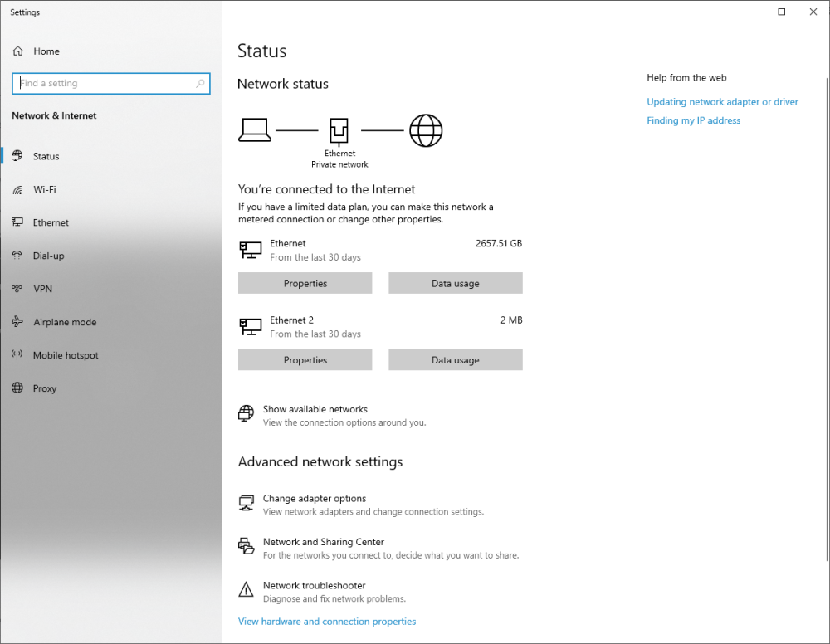Screen dimensions: 830x644
Task: Open Updating network adapter or driver help
Action: [x=722, y=102]
